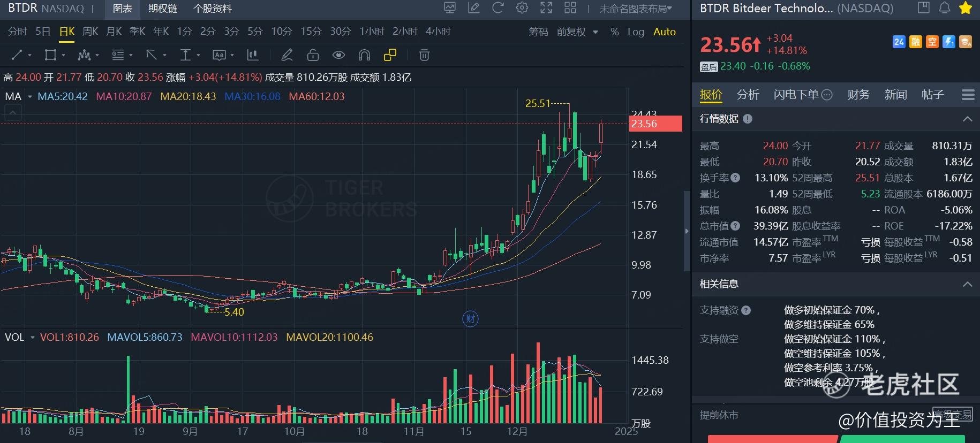Select the text label tool
Screen dimensions: 980x443
click(x=220, y=55)
